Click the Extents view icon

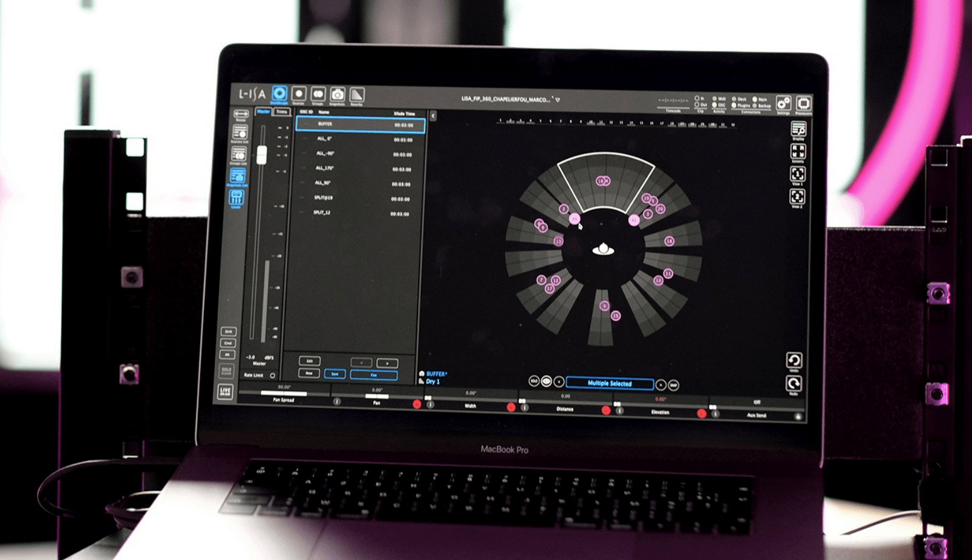point(798,151)
